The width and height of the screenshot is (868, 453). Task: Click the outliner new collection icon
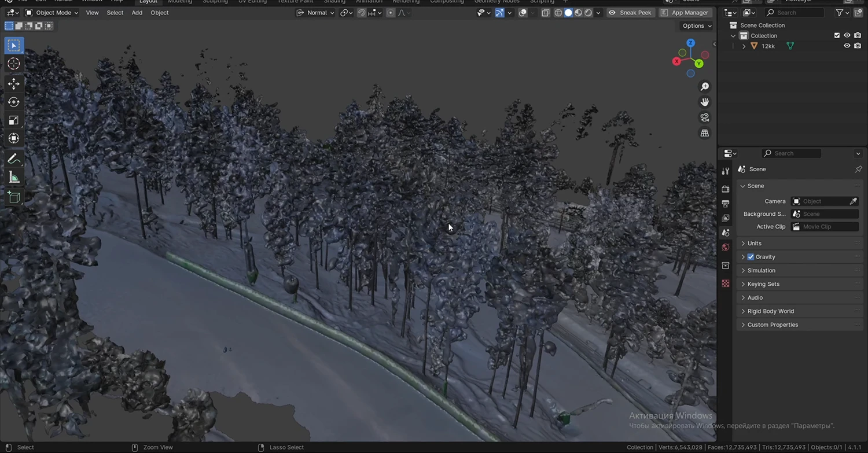858,13
